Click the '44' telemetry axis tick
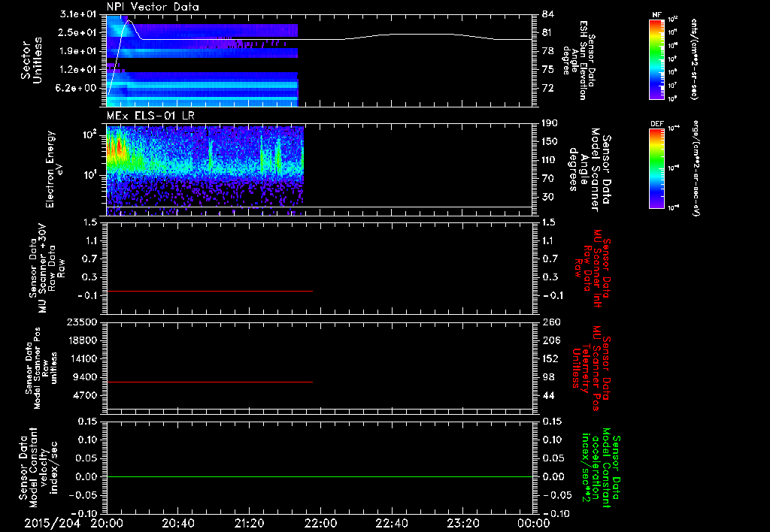Screen dimensions: 770x532 (548, 395)
